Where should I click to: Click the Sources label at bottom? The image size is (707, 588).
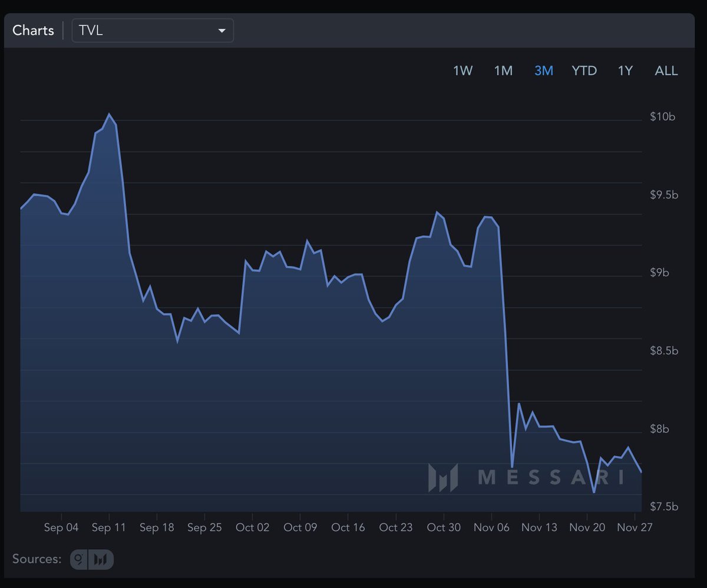coord(36,559)
